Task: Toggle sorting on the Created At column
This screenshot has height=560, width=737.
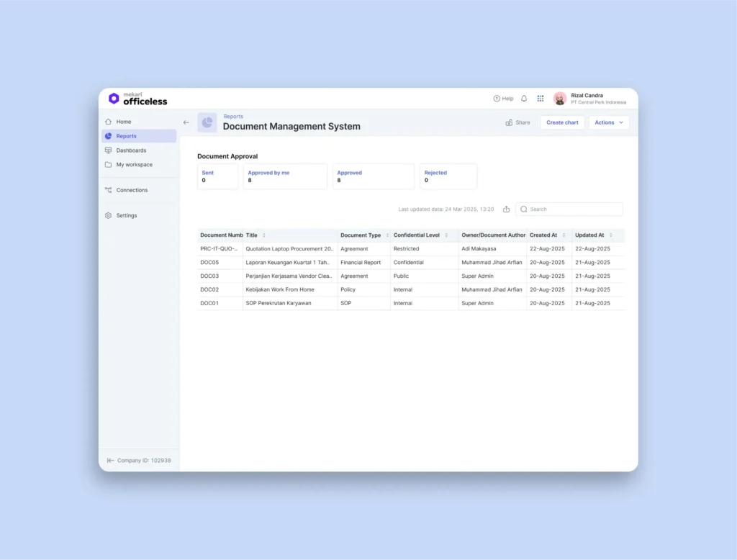Action: point(563,235)
